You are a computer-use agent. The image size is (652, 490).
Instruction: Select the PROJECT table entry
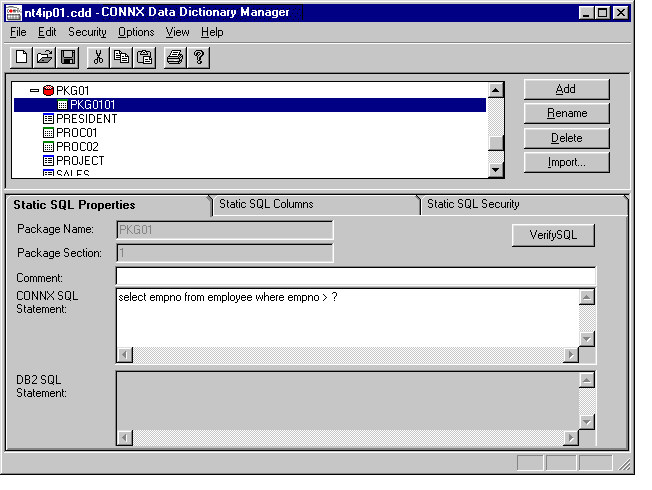80,161
